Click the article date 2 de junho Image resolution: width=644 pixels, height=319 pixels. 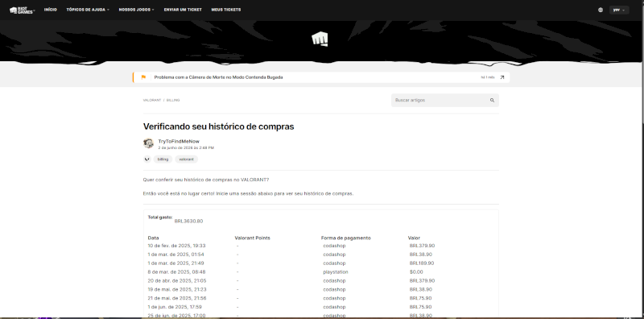click(186, 147)
